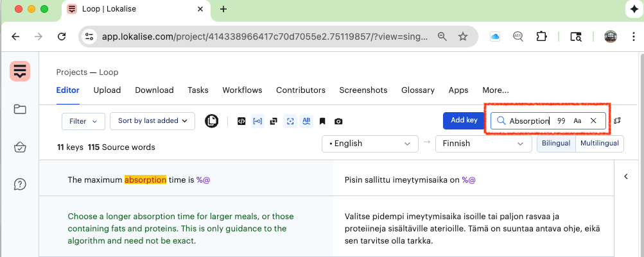
Task: Click the bookmark icon in the editor toolbar
Action: (x=322, y=121)
